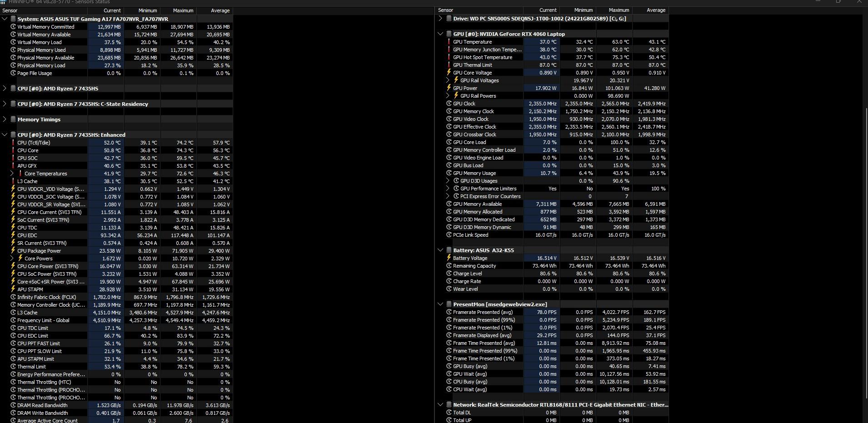Click the right panel's Average column header
The image size is (868, 423).
pyautogui.click(x=655, y=10)
